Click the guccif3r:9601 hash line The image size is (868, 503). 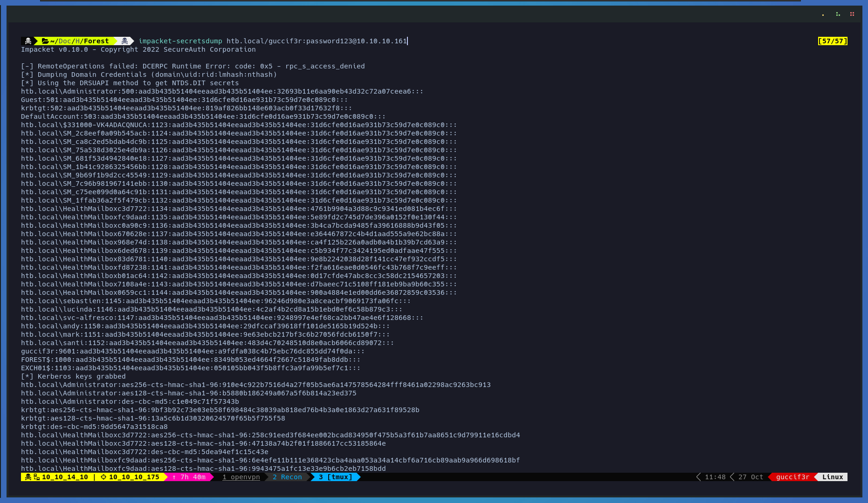click(x=193, y=351)
